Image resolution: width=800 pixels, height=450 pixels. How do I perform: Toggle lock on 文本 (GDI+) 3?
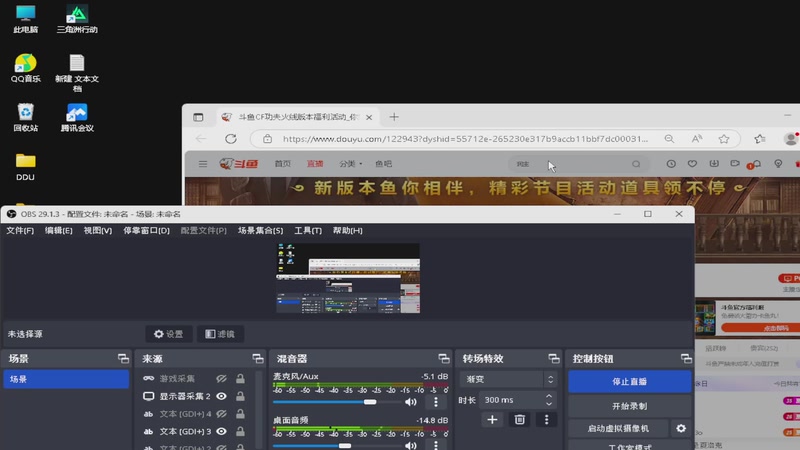[x=240, y=432]
